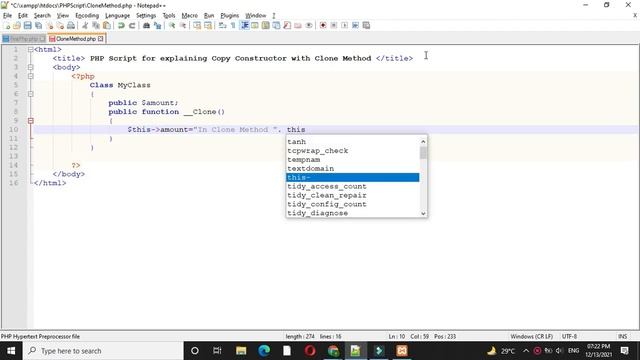Viewport: 640px width, 360px height.
Task: Open Folder as Workspace icon
Action: coord(298,25)
